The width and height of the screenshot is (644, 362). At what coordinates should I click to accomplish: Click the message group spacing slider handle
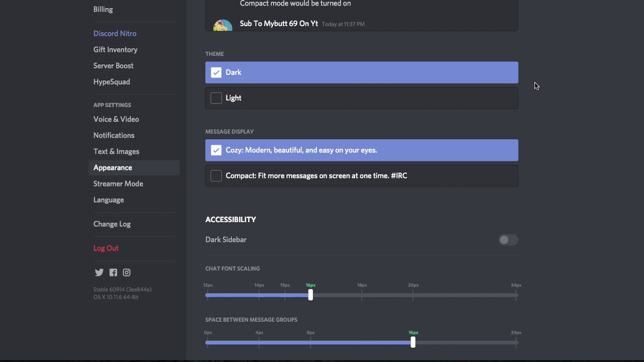coord(413,342)
